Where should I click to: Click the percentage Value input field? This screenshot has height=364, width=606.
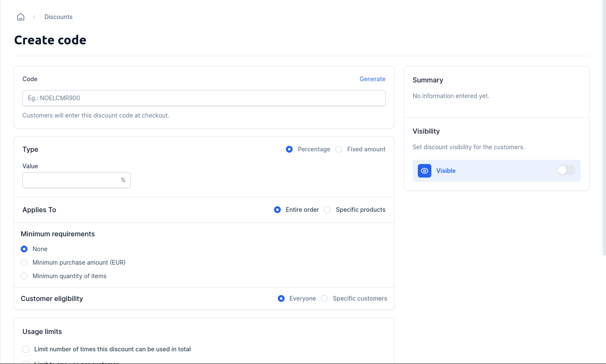pos(71,180)
